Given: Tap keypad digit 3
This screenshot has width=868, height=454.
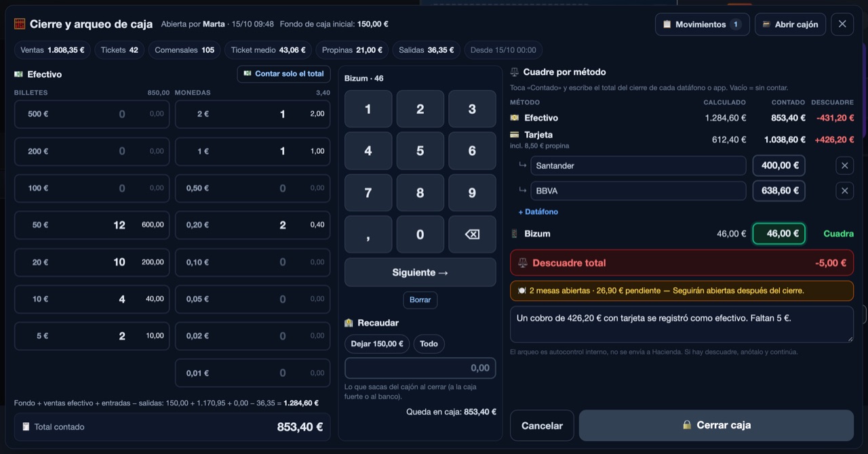Looking at the screenshot, I should tap(472, 109).
